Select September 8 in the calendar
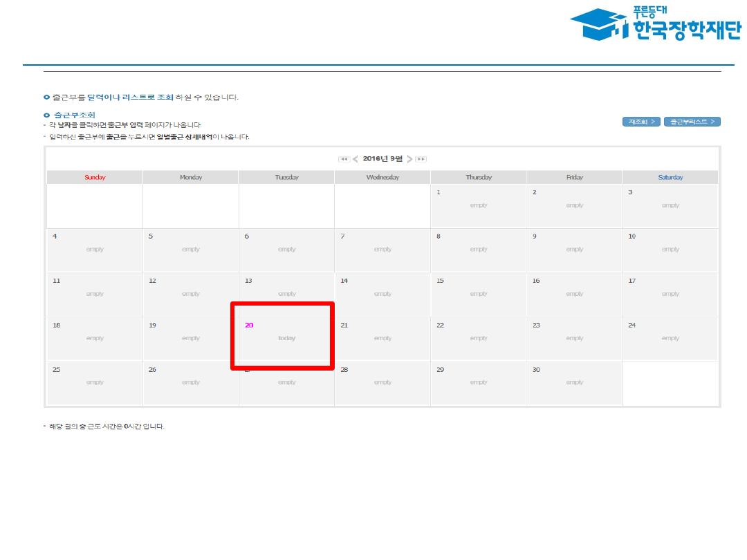Viewport: 747px width, 560px height. click(478, 250)
